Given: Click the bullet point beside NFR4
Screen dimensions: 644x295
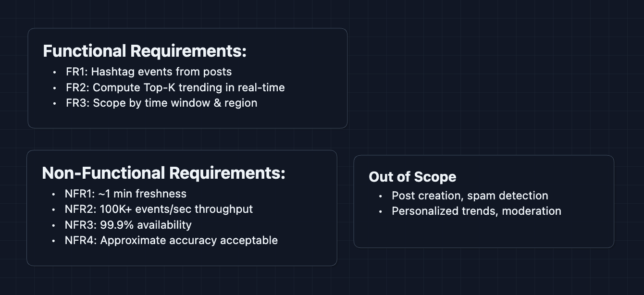Looking at the screenshot, I should [53, 241].
